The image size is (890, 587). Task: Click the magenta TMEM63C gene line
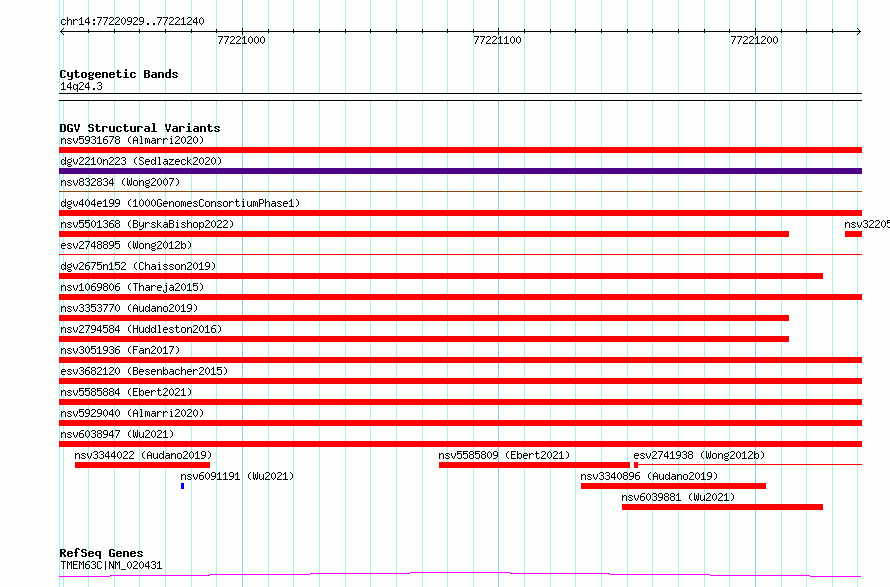click(x=460, y=575)
